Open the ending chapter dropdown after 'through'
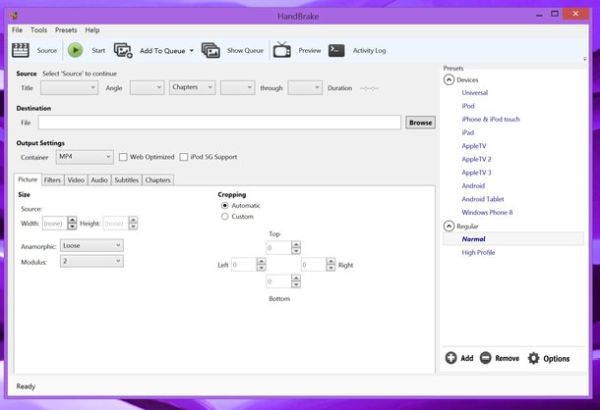Viewport: 600px width, 410px height. tap(305, 88)
